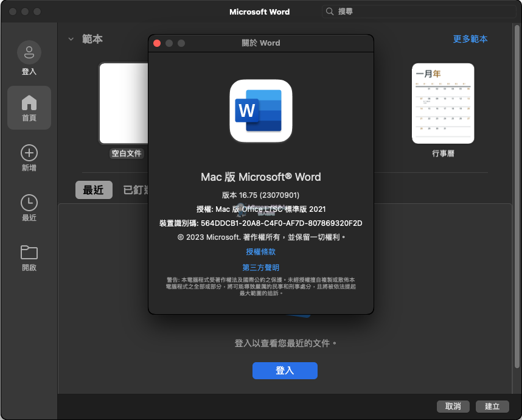Image resolution: width=522 pixels, height=420 pixels.
Task: Toggle the 範本 disclosure arrow closed
Action: [71, 38]
